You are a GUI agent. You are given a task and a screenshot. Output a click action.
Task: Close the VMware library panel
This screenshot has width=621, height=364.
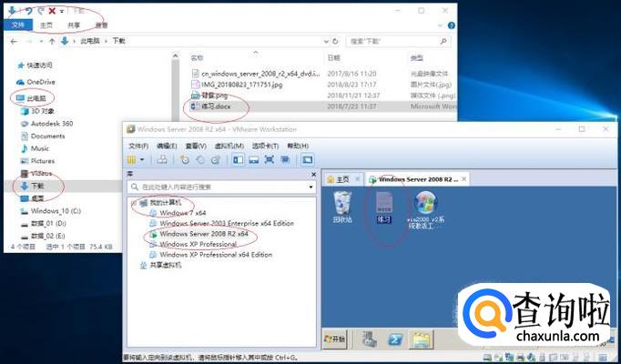pyautogui.click(x=313, y=174)
